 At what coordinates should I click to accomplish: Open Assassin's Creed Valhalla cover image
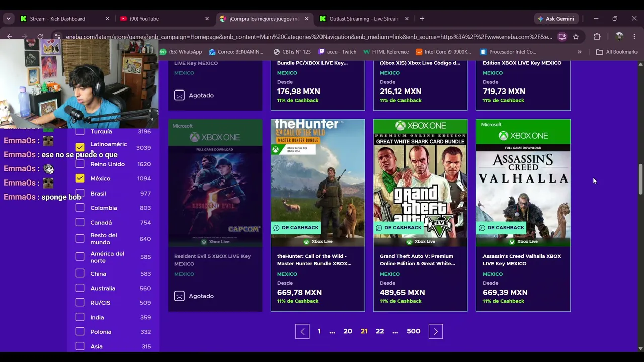pyautogui.click(x=523, y=183)
